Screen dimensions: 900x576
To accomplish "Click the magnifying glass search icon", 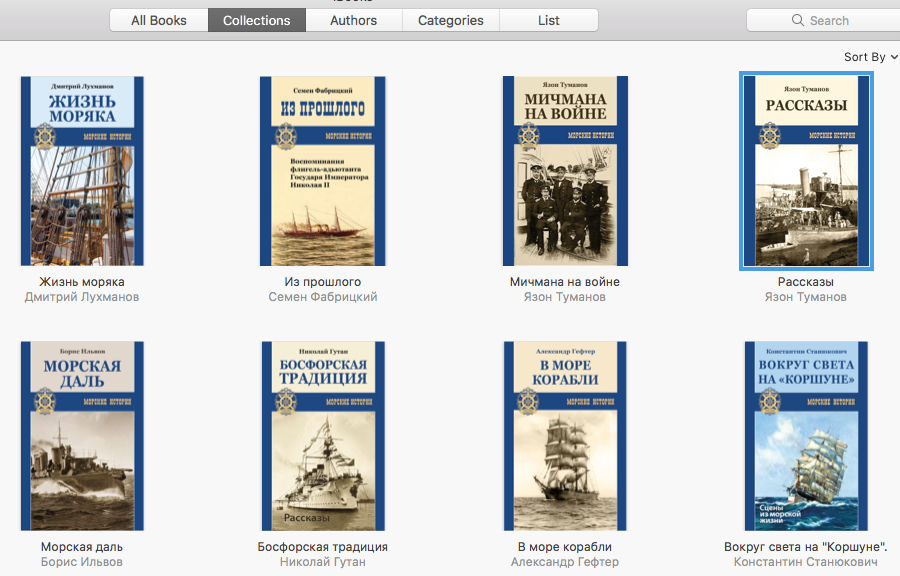I will (798, 20).
